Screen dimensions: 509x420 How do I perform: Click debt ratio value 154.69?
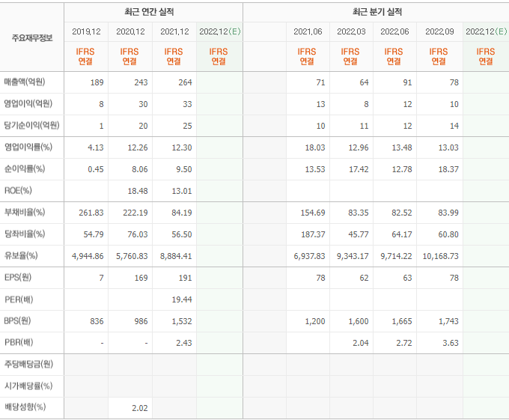[313, 213]
